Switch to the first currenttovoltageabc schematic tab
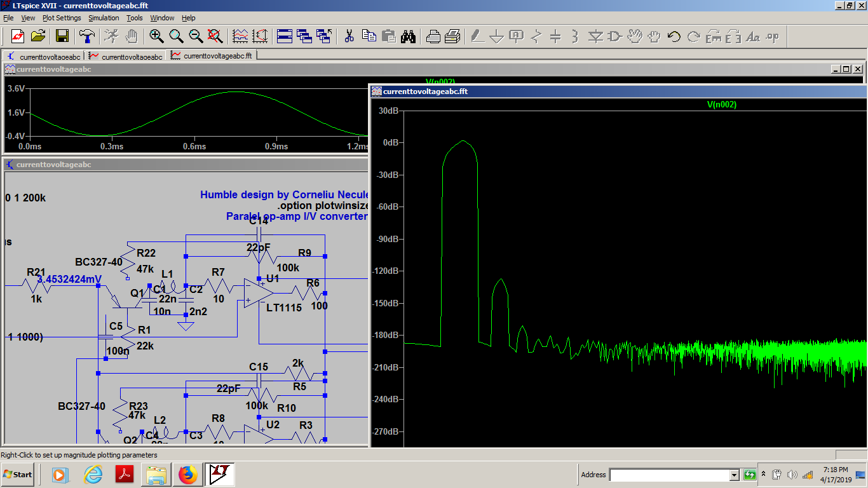868x488 pixels. (43, 56)
